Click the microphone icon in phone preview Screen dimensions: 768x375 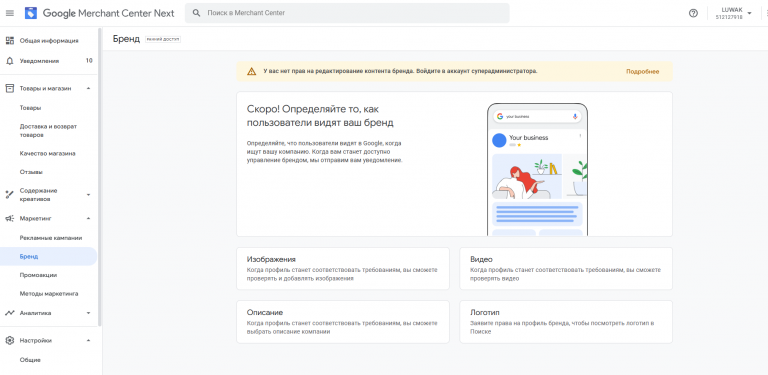coord(575,117)
